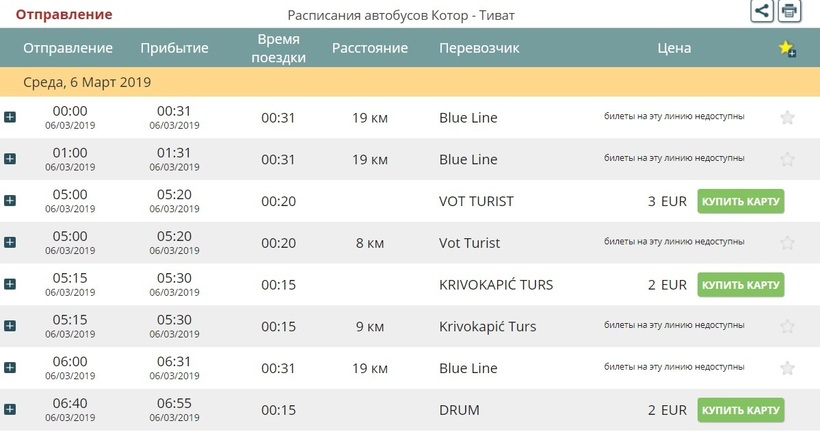The width and height of the screenshot is (820, 434).
Task: Toggle favorite star for 01:00 Blue Line
Action: point(787,159)
